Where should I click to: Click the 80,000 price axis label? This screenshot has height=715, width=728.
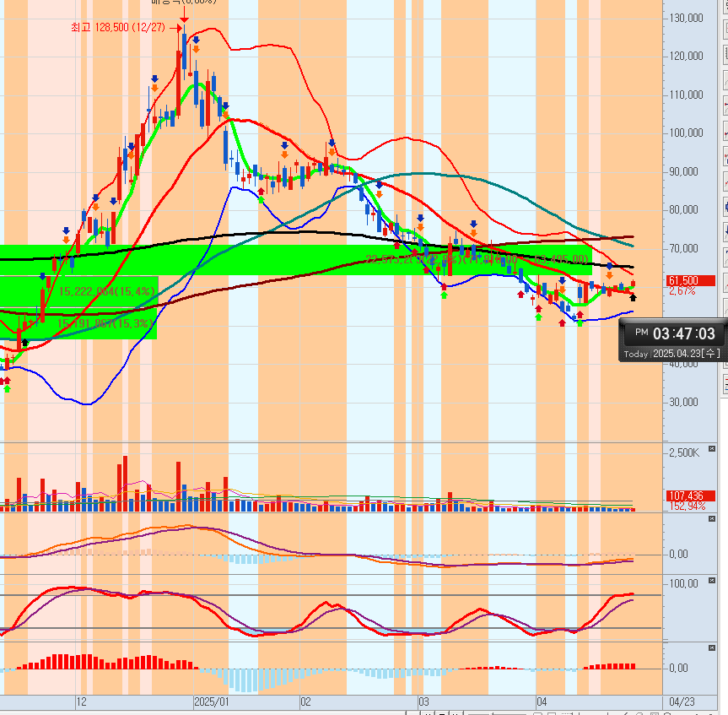click(x=683, y=209)
